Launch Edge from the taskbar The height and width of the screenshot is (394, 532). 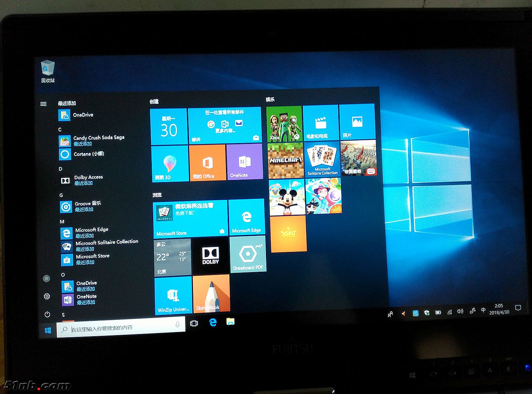(213, 322)
